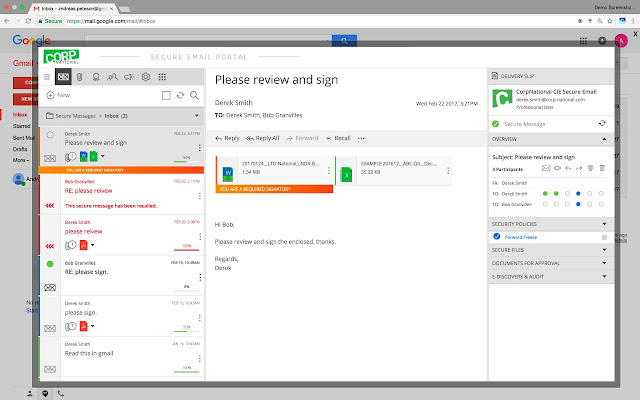Click the blue status dot in TO: Derek Smith row
This screenshot has height=400, width=640.
[x=578, y=193]
